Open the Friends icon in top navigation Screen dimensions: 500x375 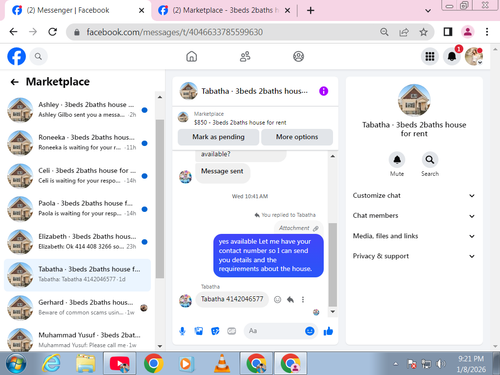pyautogui.click(x=245, y=56)
